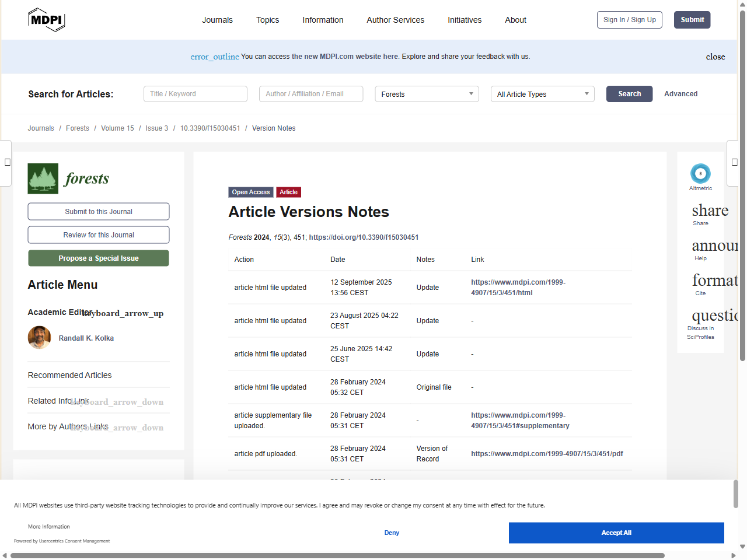Open the article pdf link
Screen dimensions: 747x560
[547, 454]
